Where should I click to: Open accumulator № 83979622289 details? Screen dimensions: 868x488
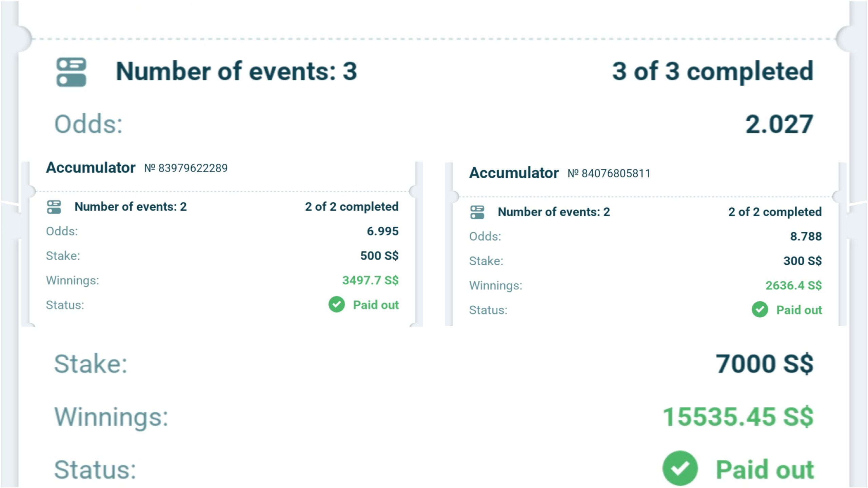(x=137, y=168)
